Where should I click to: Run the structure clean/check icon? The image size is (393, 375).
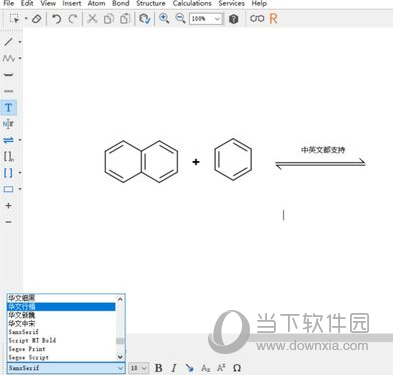(x=145, y=19)
